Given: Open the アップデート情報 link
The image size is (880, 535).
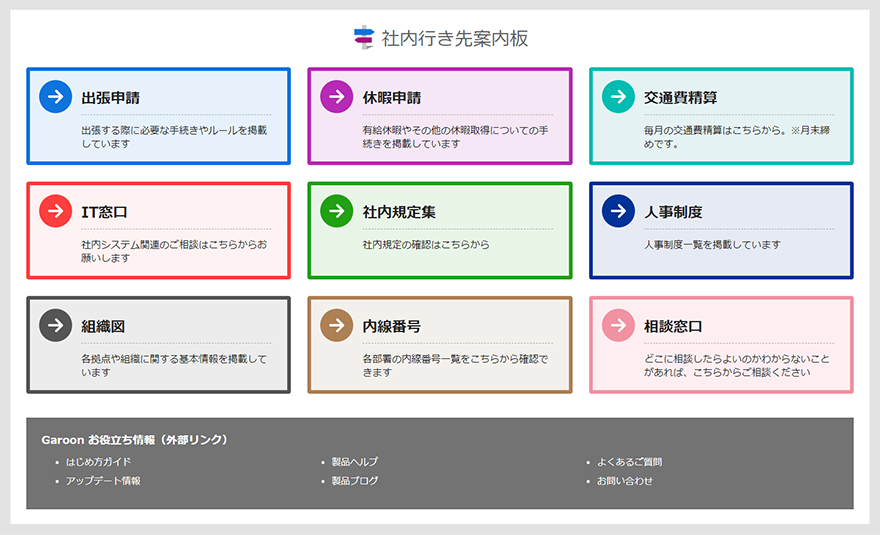Looking at the screenshot, I should coord(103,481).
